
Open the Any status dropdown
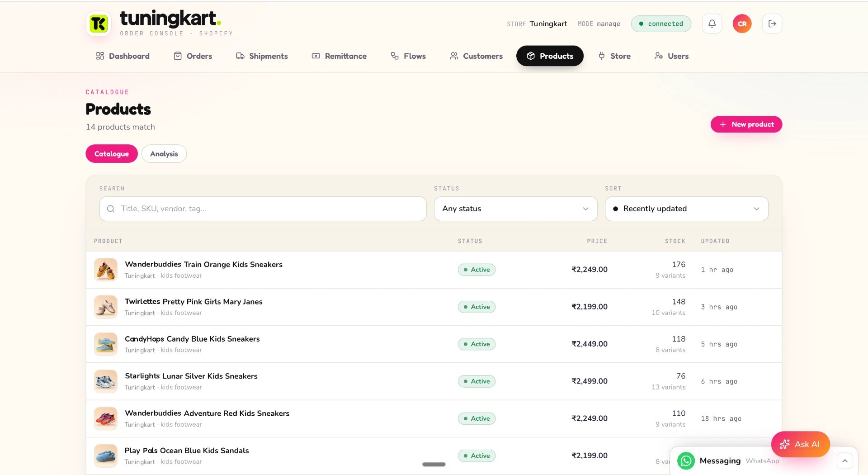[516, 209]
